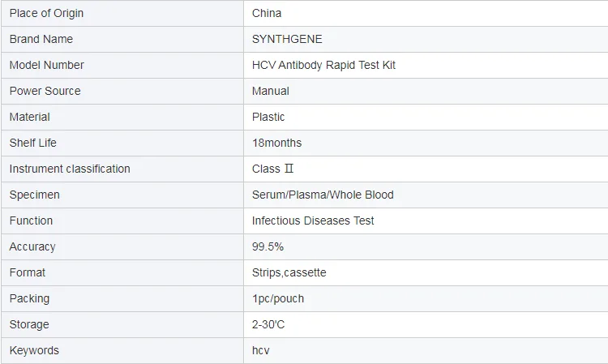Click the Model Number label
This screenshot has height=364, width=608.
(x=47, y=65)
